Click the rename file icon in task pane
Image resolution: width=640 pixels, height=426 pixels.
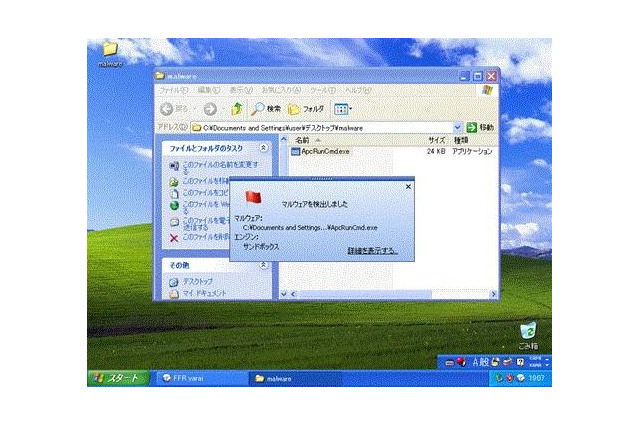pyautogui.click(x=174, y=166)
